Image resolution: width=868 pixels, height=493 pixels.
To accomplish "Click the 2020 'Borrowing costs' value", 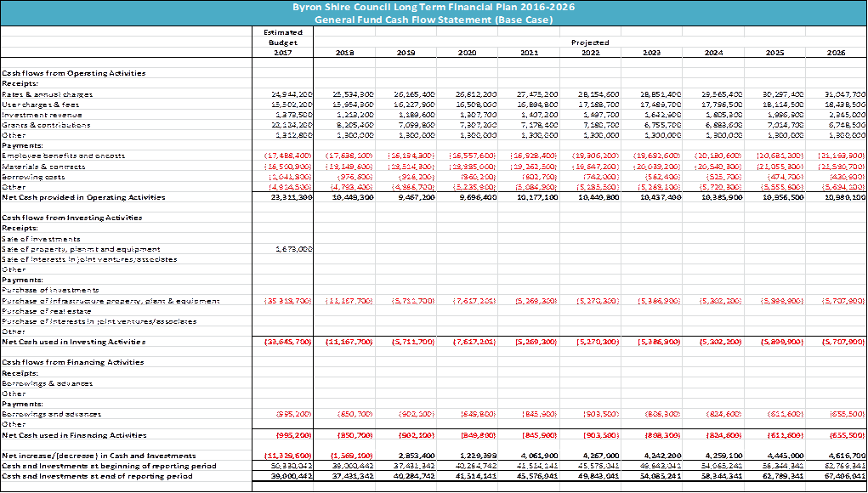I will point(478,177).
